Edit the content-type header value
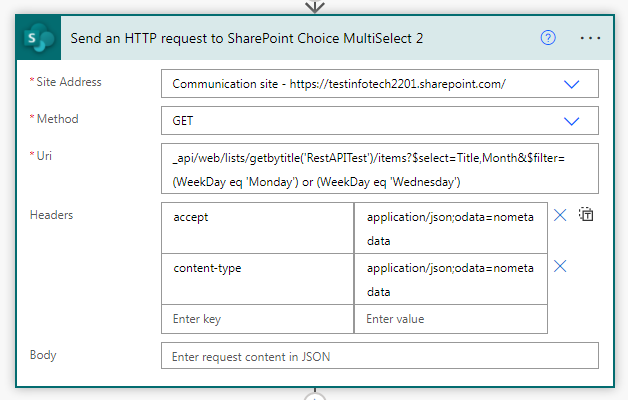628x400 pixels. point(450,279)
